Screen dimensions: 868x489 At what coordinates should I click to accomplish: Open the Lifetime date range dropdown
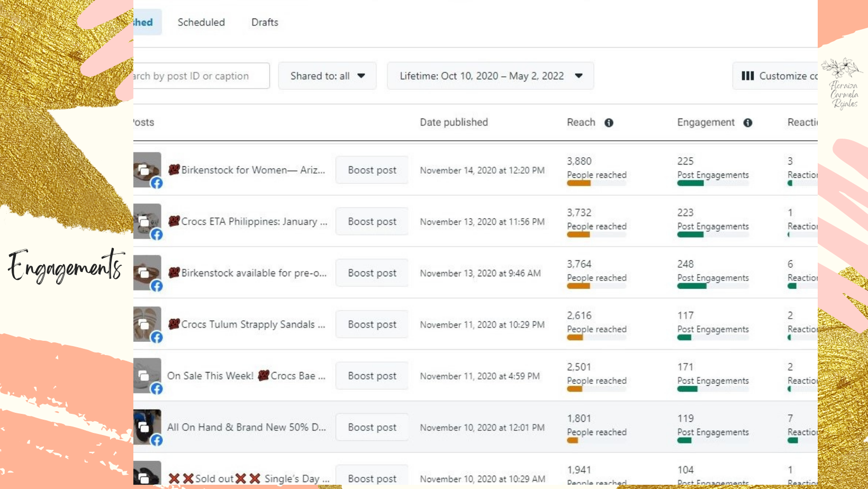(490, 76)
